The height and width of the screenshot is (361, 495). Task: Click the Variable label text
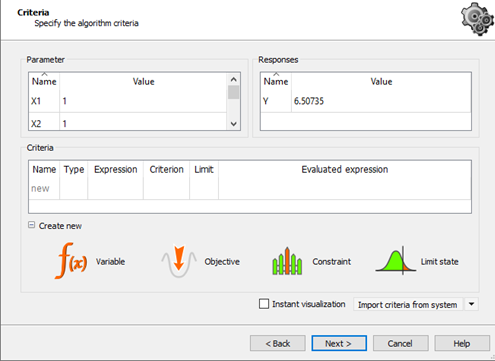coord(111,262)
